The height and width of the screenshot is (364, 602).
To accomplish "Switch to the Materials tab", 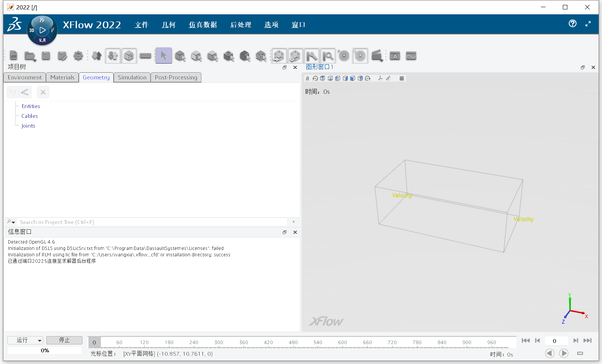I will [62, 78].
